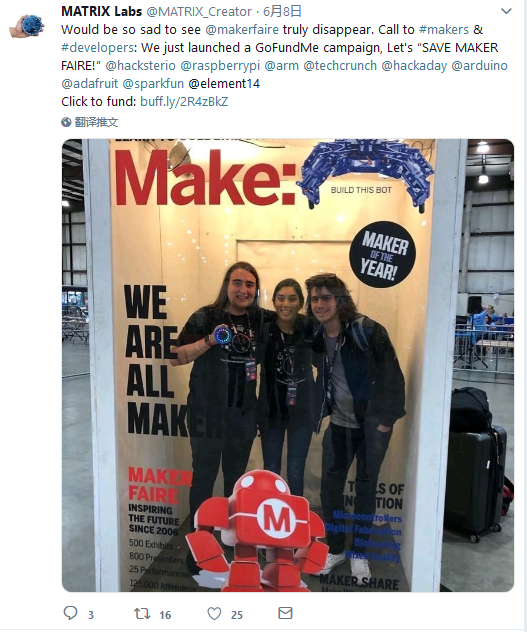The width and height of the screenshot is (527, 632).
Task: Click the reply speech bubble icon
Action: point(71,613)
